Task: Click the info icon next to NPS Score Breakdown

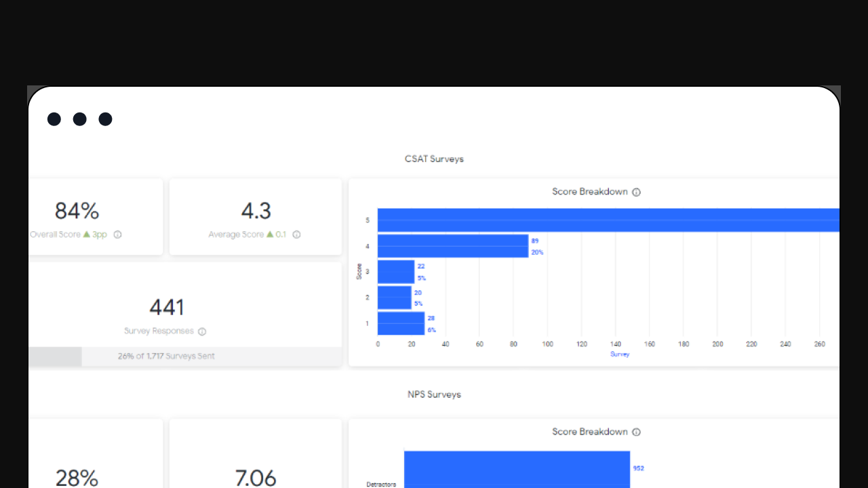Action: tap(636, 432)
